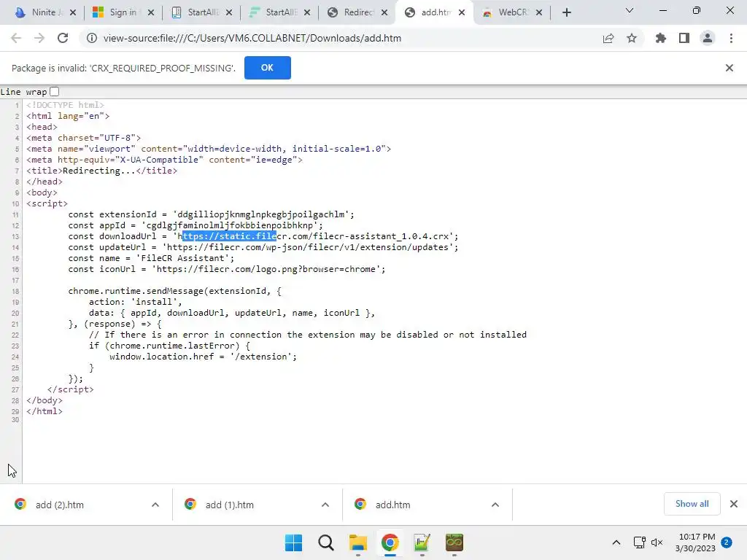The height and width of the screenshot is (560, 747).
Task: Go forward to next page
Action: (x=39, y=38)
